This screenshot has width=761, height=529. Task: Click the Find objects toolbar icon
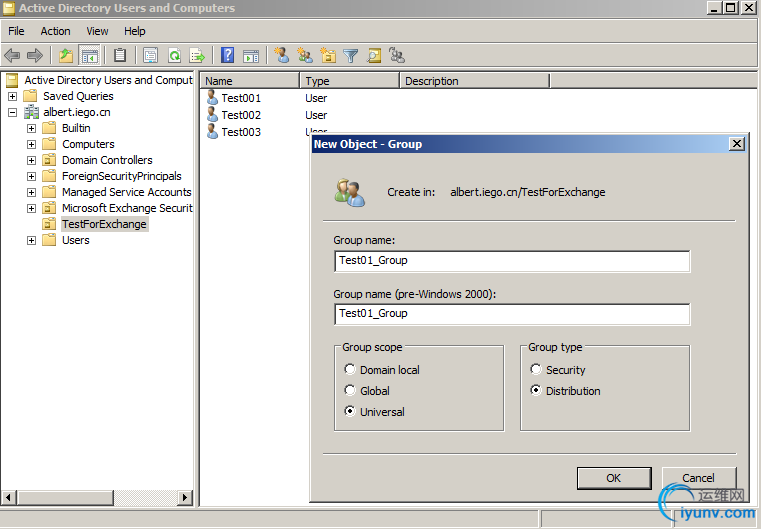tap(374, 55)
